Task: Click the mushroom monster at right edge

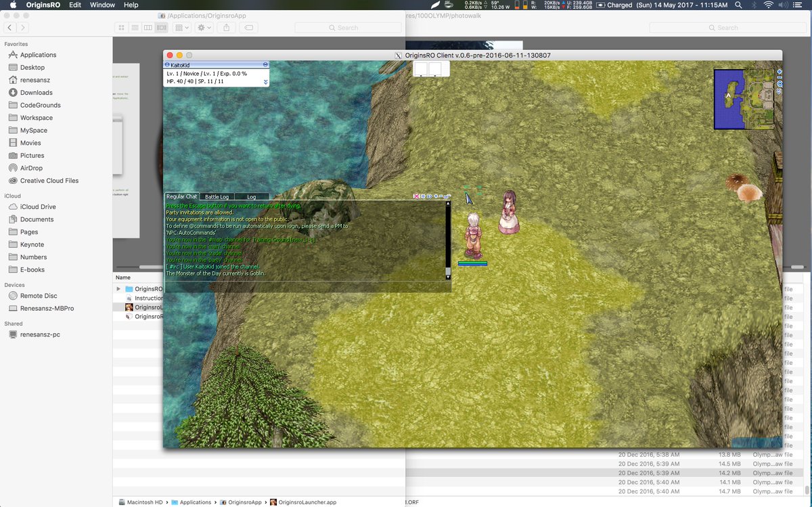Action: coord(744,188)
